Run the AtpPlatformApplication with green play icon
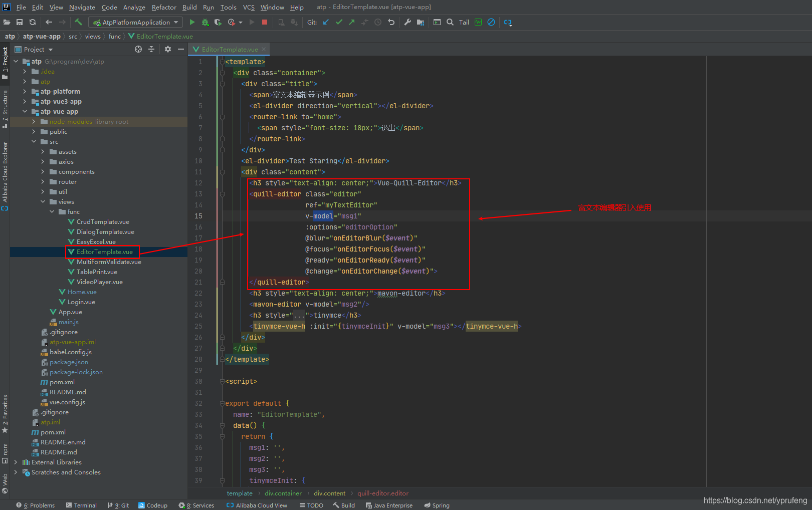Screen dimensions: 812x510 [x=192, y=22]
